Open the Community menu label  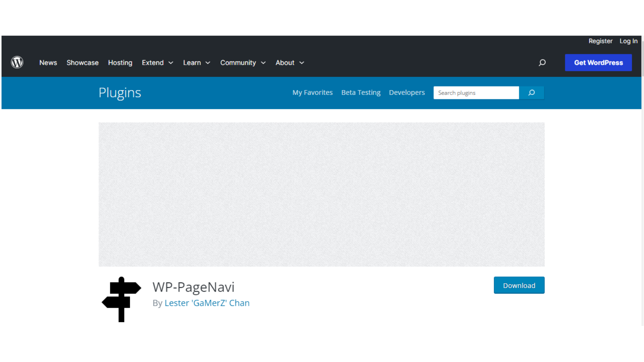coord(238,63)
